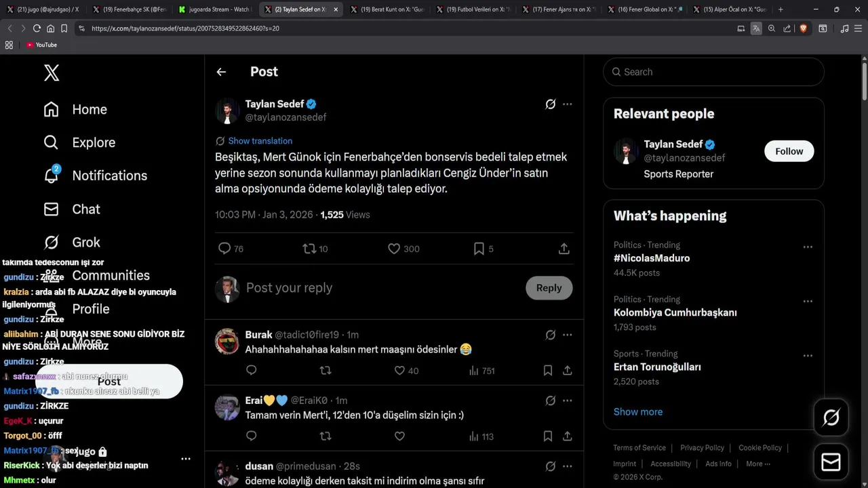The height and width of the screenshot is (488, 868).
Task: Reply to Burak's comment via reply icon
Action: (252, 371)
